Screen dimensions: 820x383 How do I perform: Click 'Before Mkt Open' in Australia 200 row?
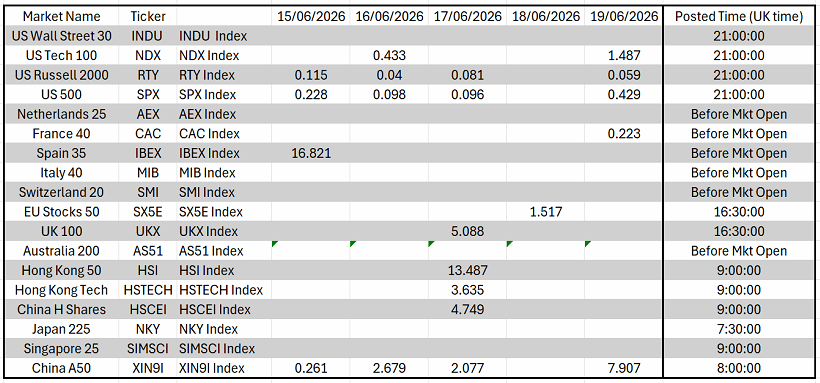(x=739, y=251)
